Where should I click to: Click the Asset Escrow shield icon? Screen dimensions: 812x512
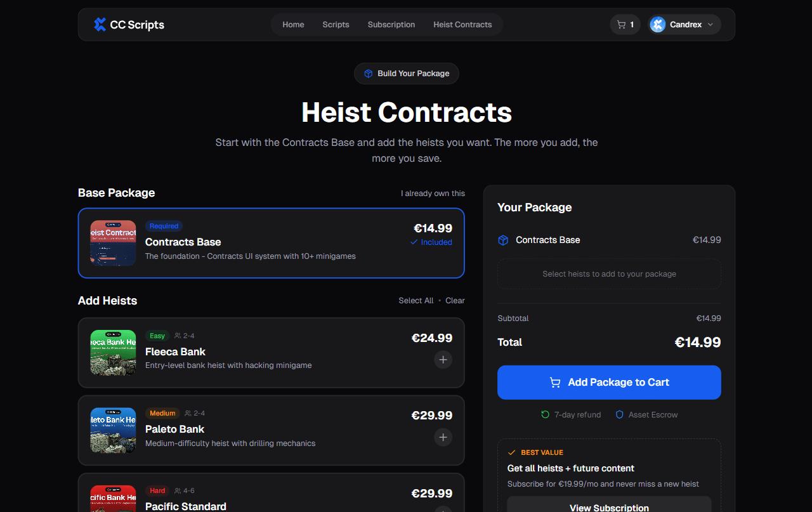[619, 414]
